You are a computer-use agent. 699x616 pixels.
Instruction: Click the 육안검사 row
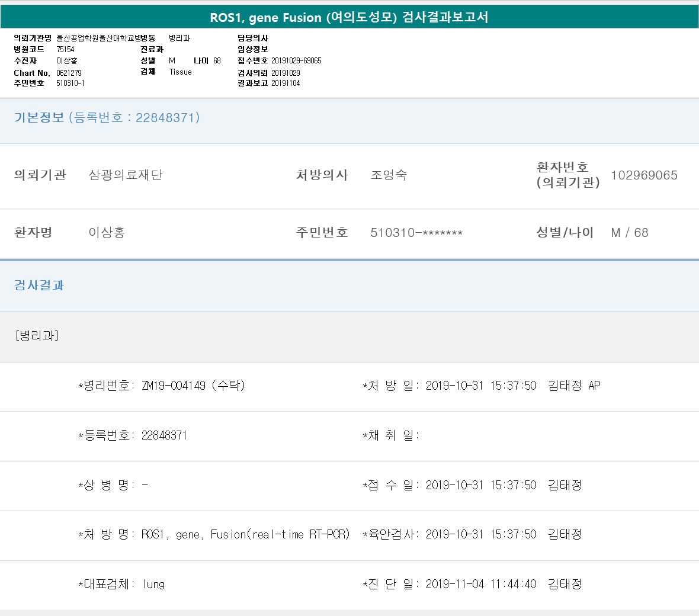[472, 534]
